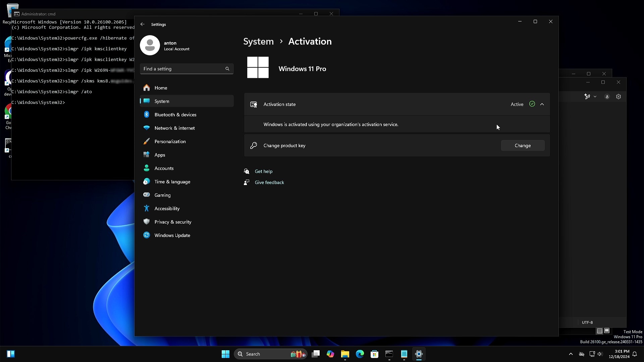Open Bluetooth & devices settings

175,115
